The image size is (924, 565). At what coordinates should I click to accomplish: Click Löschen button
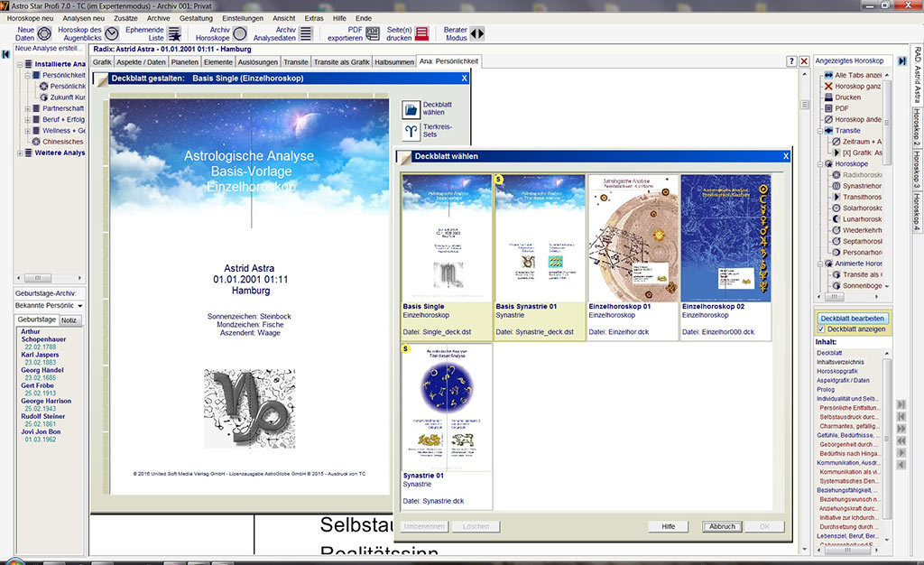coord(476,526)
